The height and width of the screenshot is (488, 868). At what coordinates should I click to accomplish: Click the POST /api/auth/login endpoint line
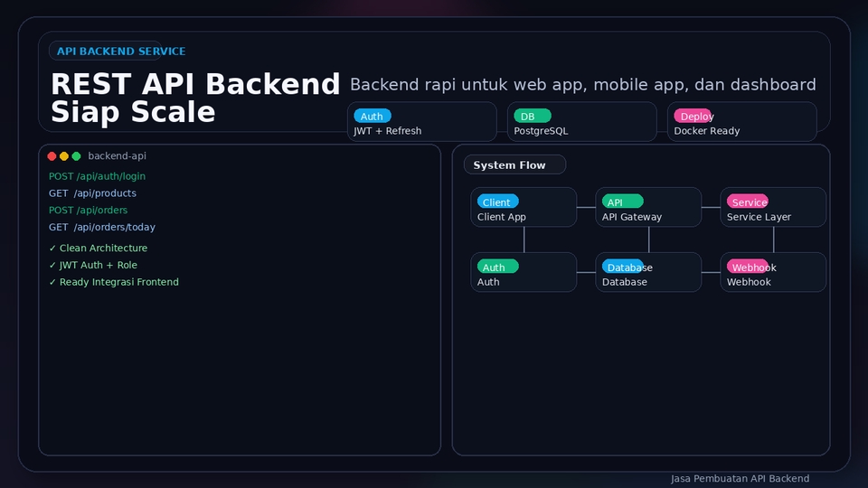[97, 177]
